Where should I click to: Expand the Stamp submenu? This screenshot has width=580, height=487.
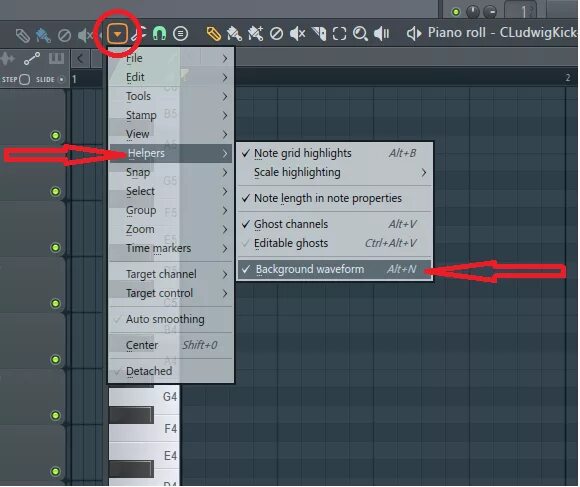point(171,115)
